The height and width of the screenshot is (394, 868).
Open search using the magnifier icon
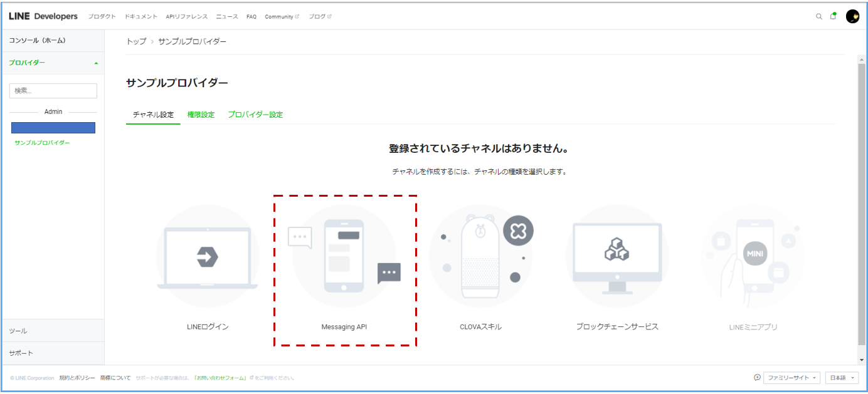point(819,16)
